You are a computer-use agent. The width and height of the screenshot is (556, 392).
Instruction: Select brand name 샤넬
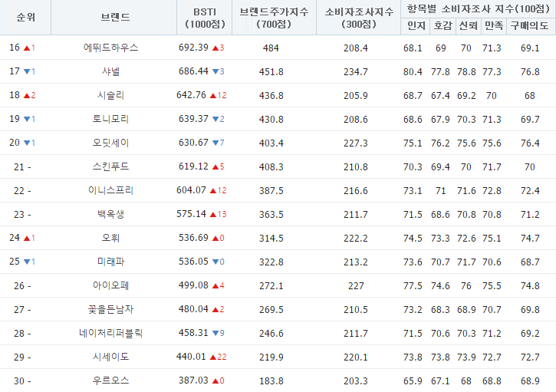[x=110, y=71]
